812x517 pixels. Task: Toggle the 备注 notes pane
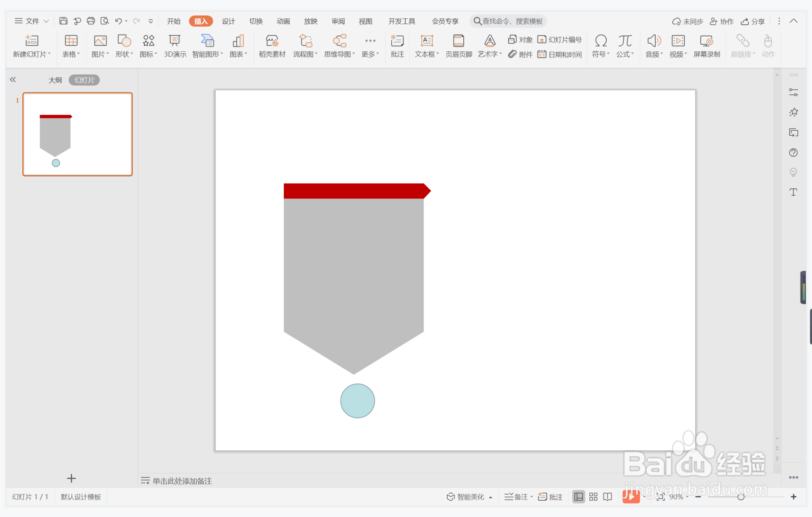tap(516, 497)
